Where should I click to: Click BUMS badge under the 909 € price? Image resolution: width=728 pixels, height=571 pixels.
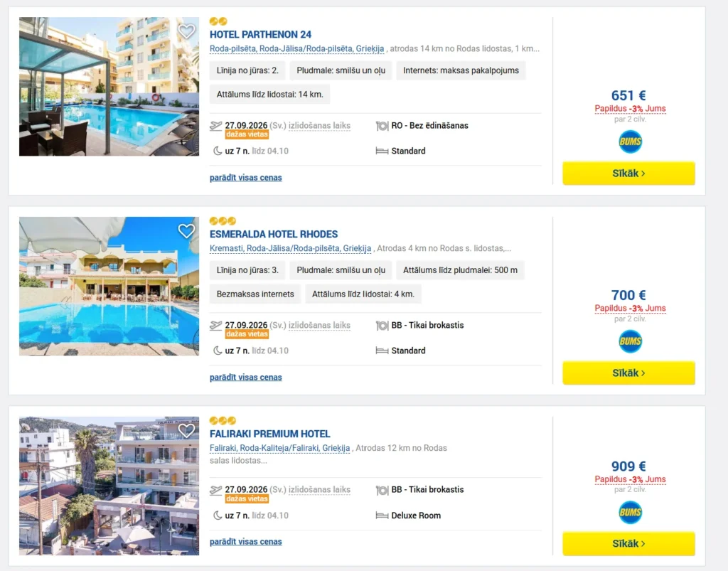630,513
